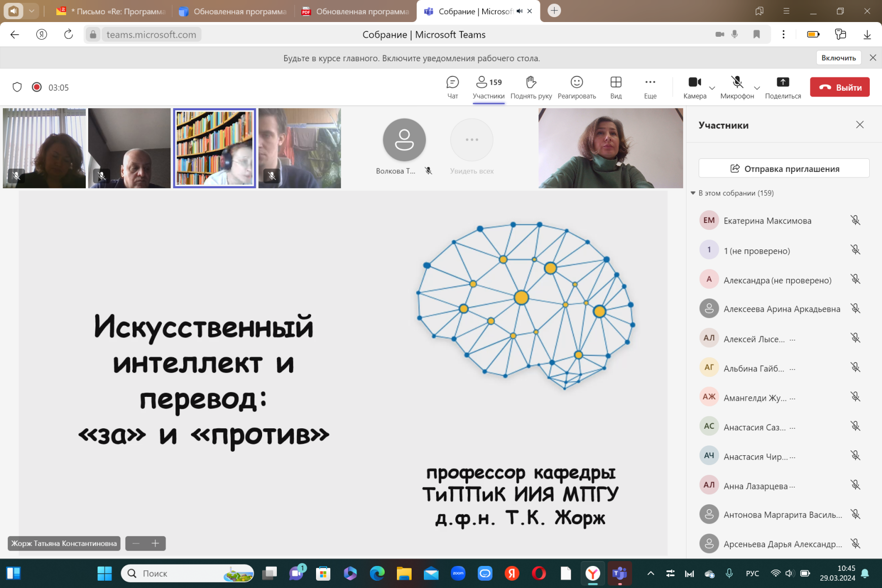Viewport: 882px width, 588px height.
Task: Toggle the Camera on or off
Action: tap(695, 87)
